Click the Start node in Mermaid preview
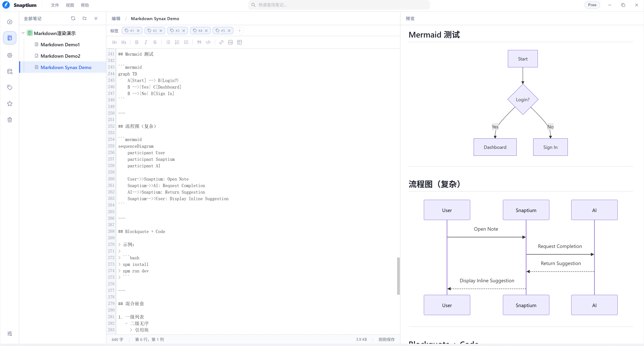The height and width of the screenshot is (346, 644). 523,59
